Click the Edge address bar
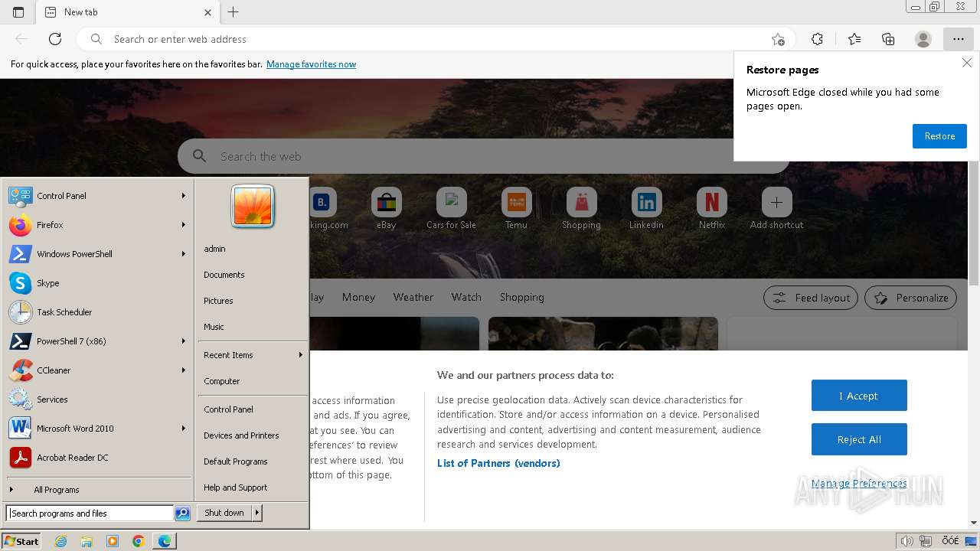The width and height of the screenshot is (980, 551). [435, 39]
